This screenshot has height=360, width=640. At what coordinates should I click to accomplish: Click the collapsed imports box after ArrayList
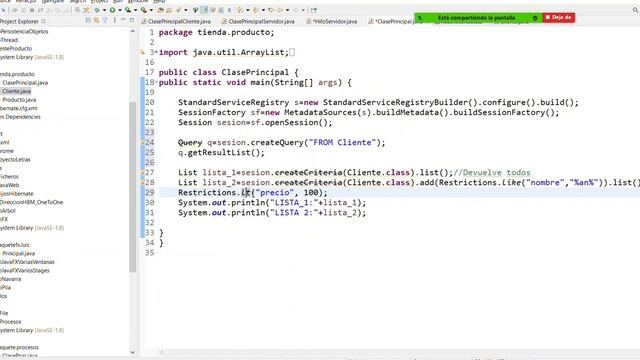[x=292, y=52]
